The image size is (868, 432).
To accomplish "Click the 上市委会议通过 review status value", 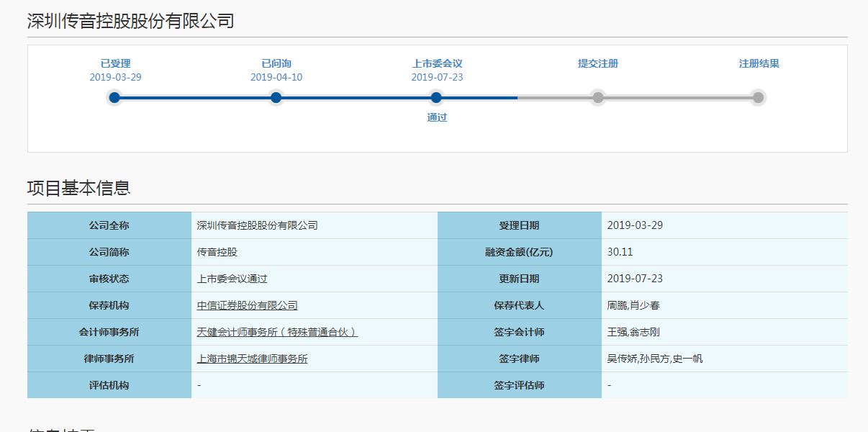I will (x=232, y=279).
